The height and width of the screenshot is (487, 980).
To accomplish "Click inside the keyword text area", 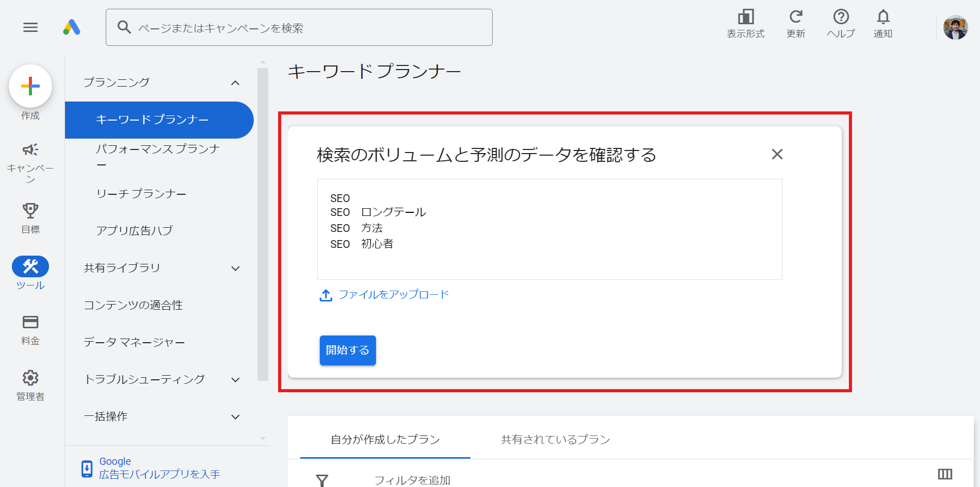I will 550,229.
